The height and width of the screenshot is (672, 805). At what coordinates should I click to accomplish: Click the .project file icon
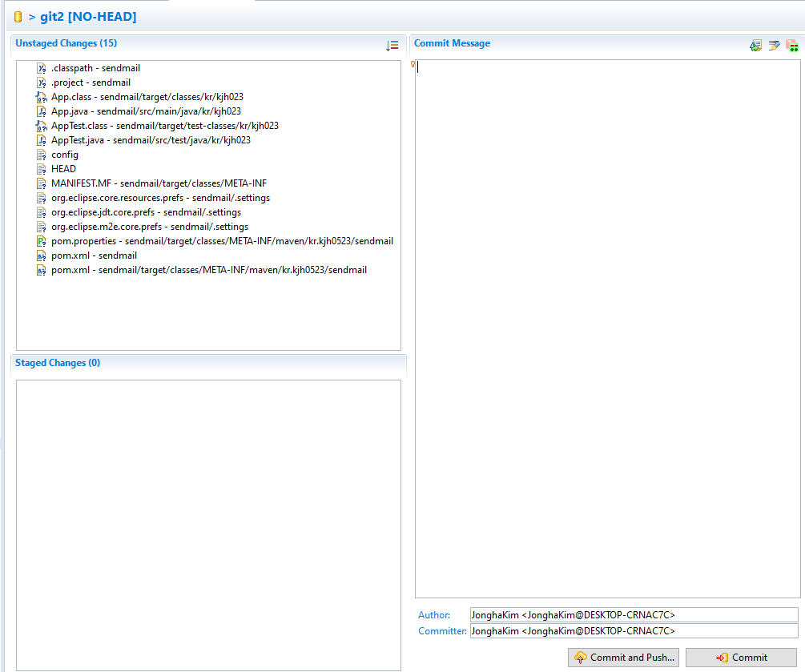42,82
